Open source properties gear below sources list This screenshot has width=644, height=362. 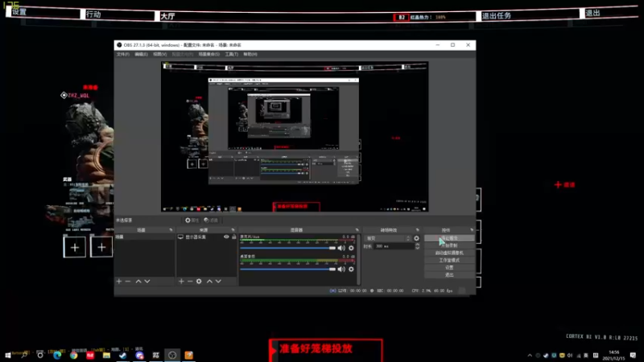click(x=199, y=281)
